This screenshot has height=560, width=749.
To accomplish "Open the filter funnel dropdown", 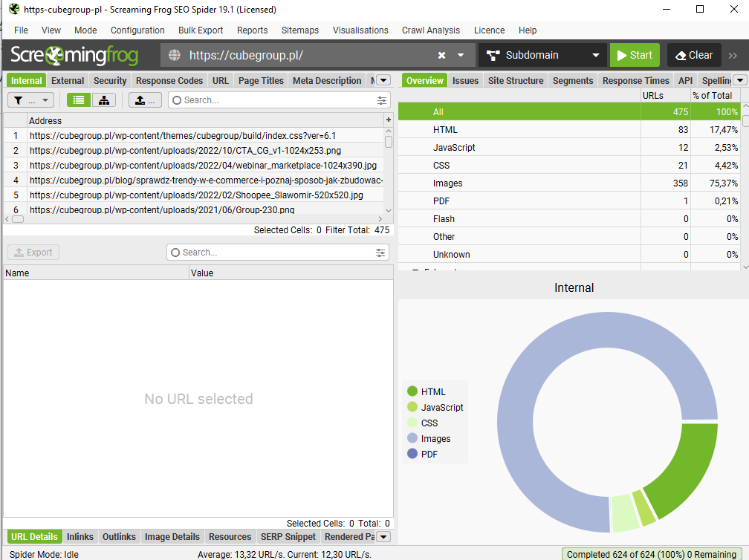I will (x=31, y=100).
